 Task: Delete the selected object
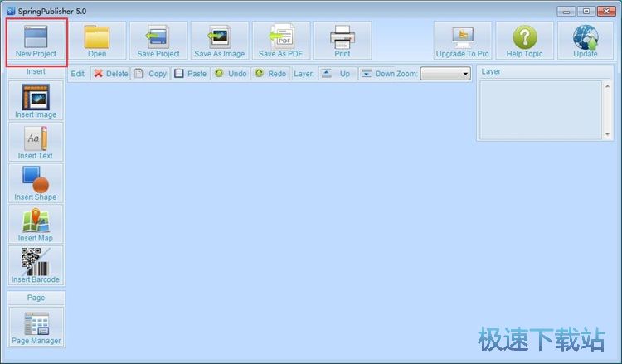click(110, 74)
